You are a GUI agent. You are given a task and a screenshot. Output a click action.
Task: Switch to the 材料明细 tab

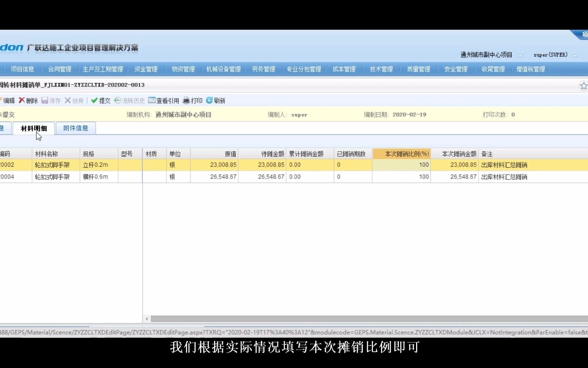[34, 128]
